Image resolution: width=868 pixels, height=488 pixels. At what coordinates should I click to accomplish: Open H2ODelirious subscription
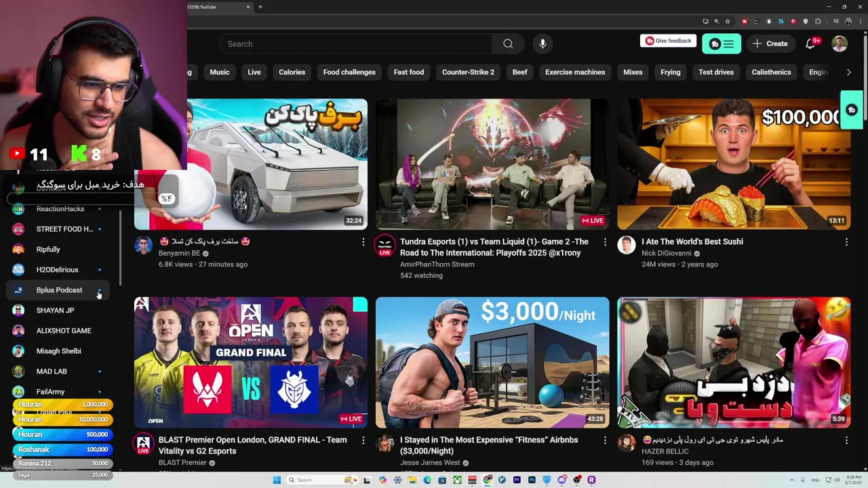pos(58,270)
